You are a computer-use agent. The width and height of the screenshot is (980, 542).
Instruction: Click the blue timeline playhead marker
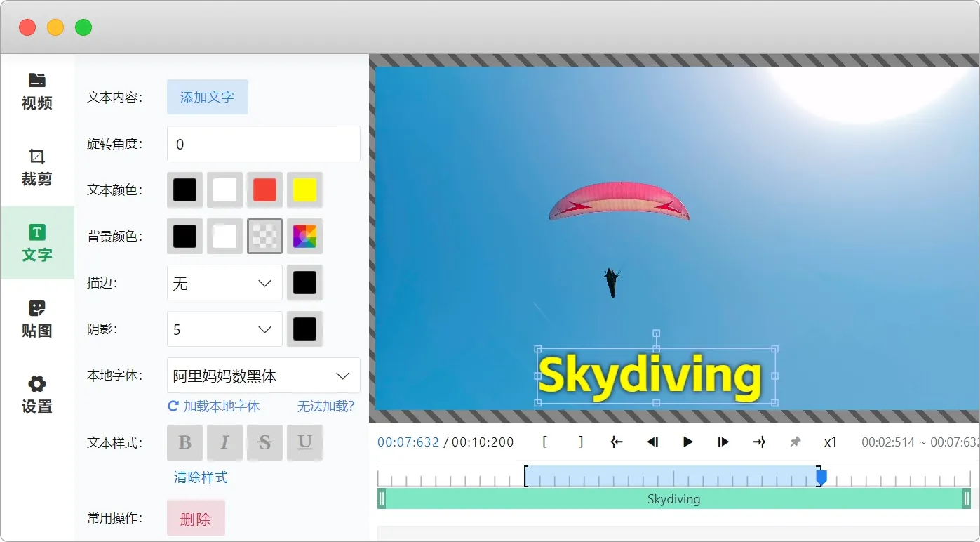pyautogui.click(x=821, y=477)
